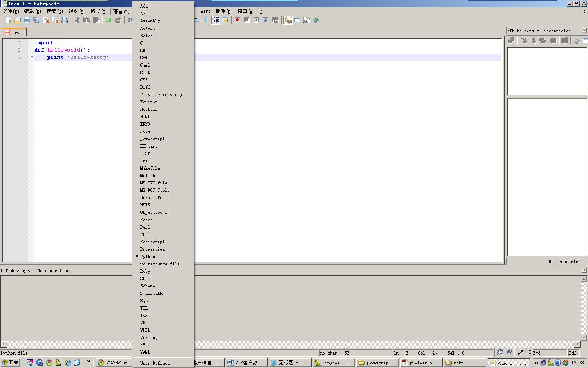Switch to the new 1 document tab
This screenshot has height=368, width=588.
point(14,32)
